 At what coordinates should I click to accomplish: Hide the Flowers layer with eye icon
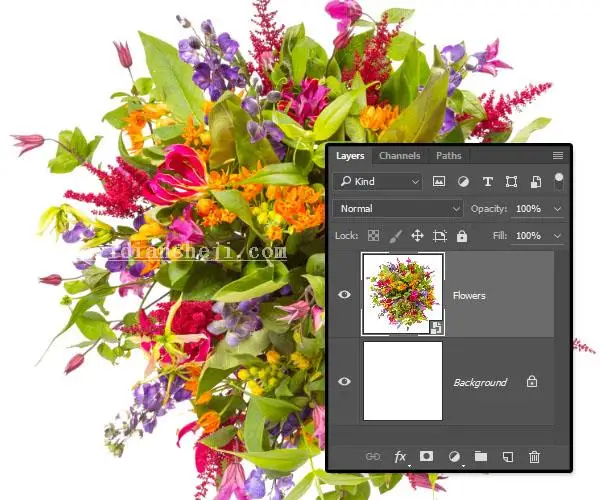coord(344,294)
